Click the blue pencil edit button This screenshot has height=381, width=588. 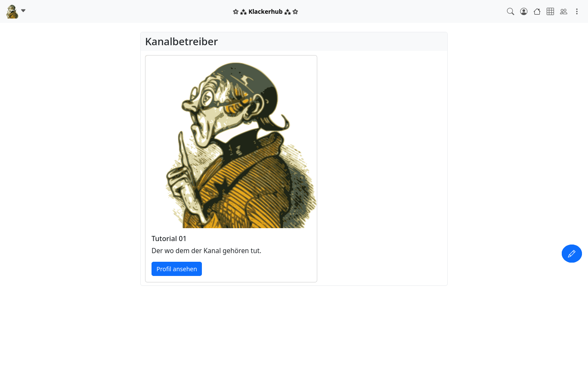(572, 254)
